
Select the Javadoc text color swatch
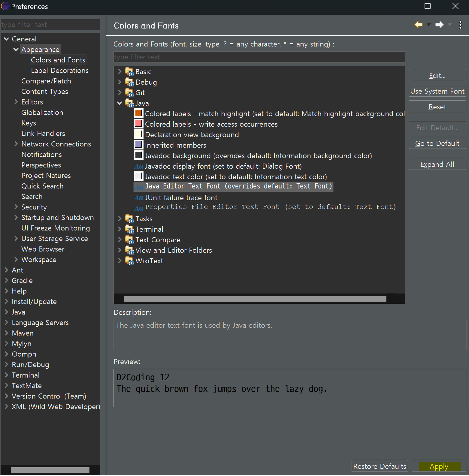click(138, 176)
